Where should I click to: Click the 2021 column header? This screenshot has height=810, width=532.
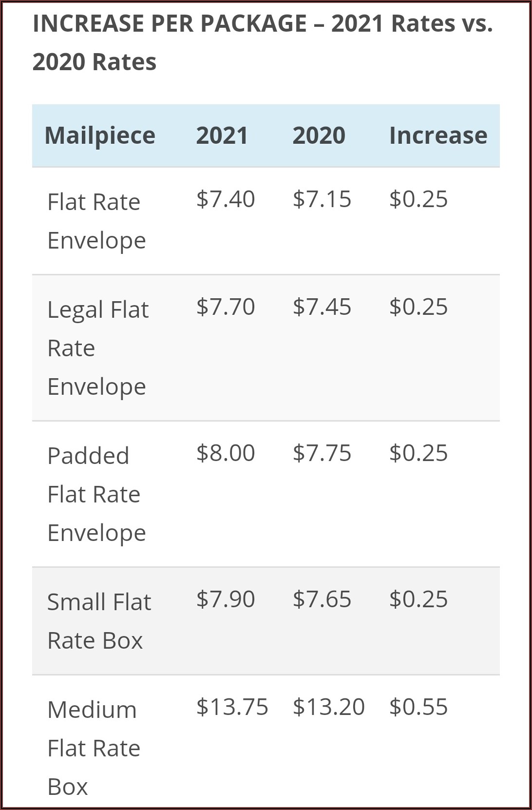222,135
